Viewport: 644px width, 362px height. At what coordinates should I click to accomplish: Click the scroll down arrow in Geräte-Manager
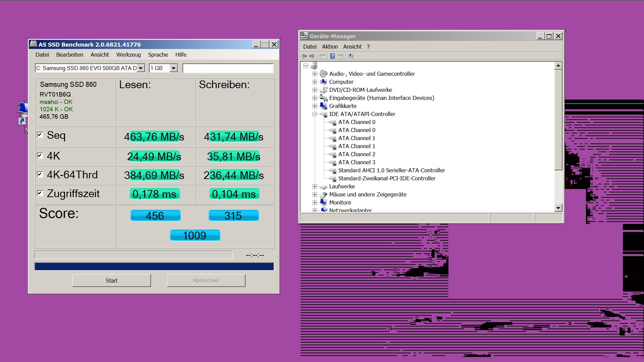click(558, 208)
